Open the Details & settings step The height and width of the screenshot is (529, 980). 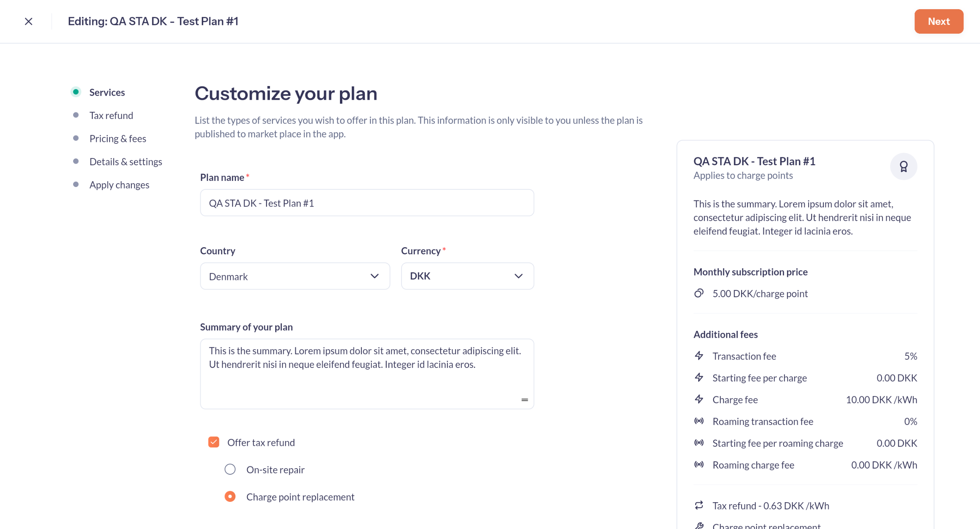coord(126,162)
